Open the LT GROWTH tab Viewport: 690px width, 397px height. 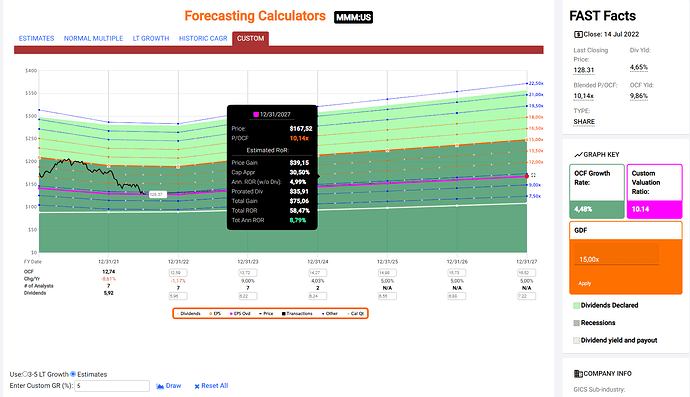click(151, 38)
